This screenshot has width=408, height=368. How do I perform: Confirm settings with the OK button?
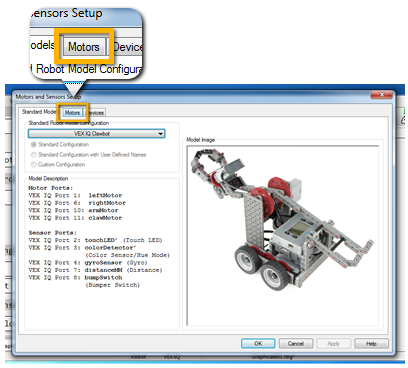pyautogui.click(x=258, y=343)
